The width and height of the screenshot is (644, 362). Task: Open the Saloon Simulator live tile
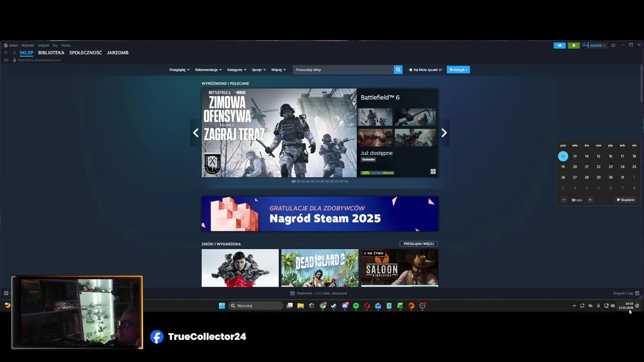[399, 268]
